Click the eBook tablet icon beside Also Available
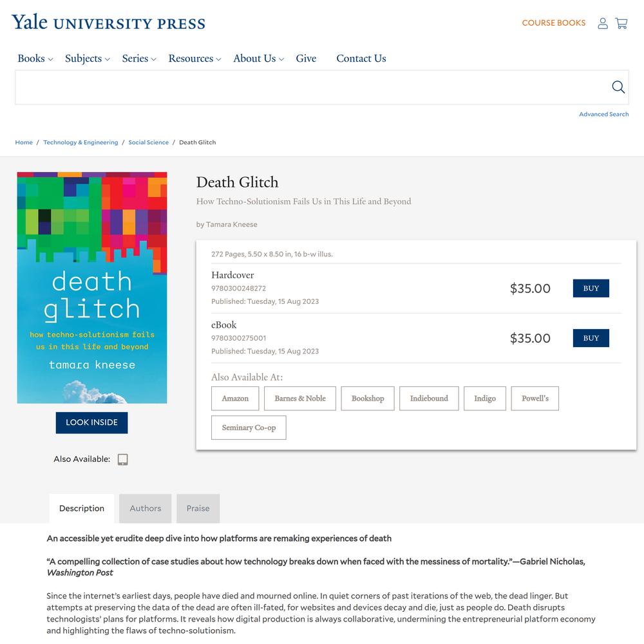The image size is (644, 644). tap(122, 459)
